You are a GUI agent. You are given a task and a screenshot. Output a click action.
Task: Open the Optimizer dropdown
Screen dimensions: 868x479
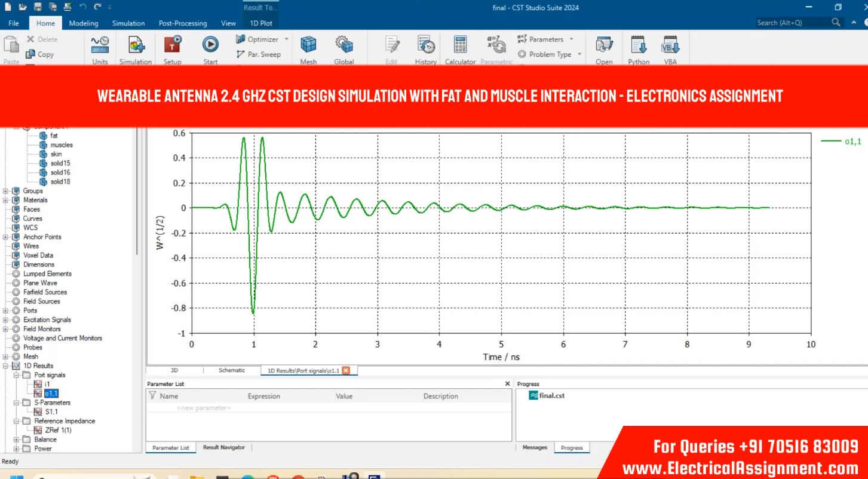[286, 39]
